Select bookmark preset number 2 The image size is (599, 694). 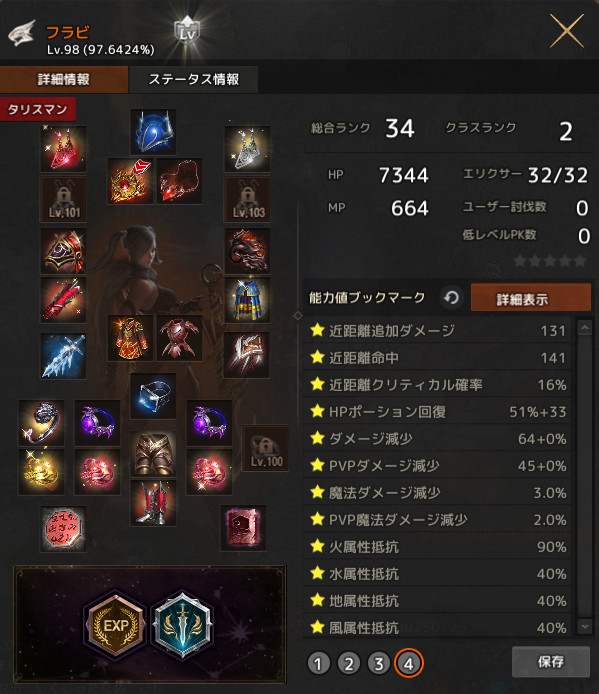coord(348,664)
